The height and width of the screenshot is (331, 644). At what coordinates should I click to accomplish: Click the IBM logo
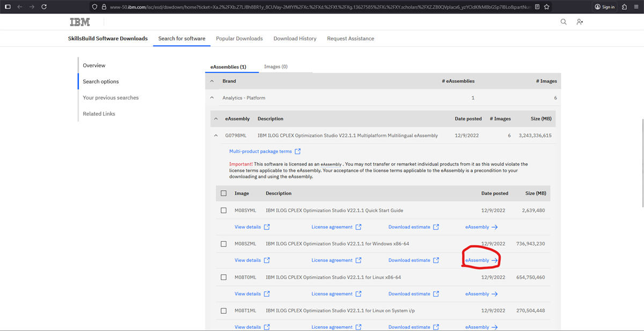click(x=80, y=22)
